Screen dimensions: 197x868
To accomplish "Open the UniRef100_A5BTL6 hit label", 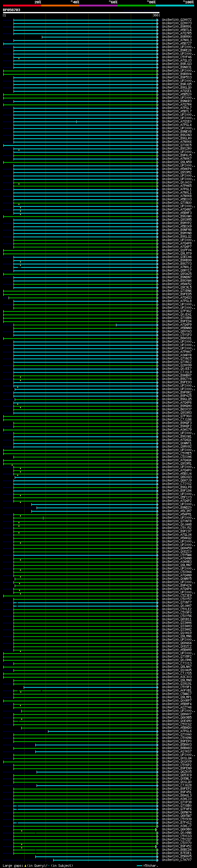I will [x=176, y=30].
